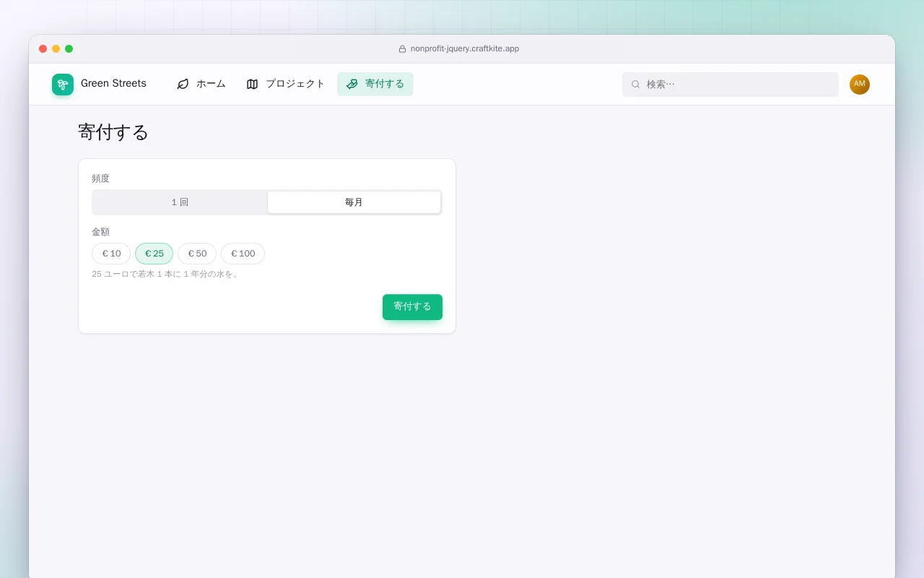Go to the ホーム nav item

pyautogui.click(x=201, y=85)
